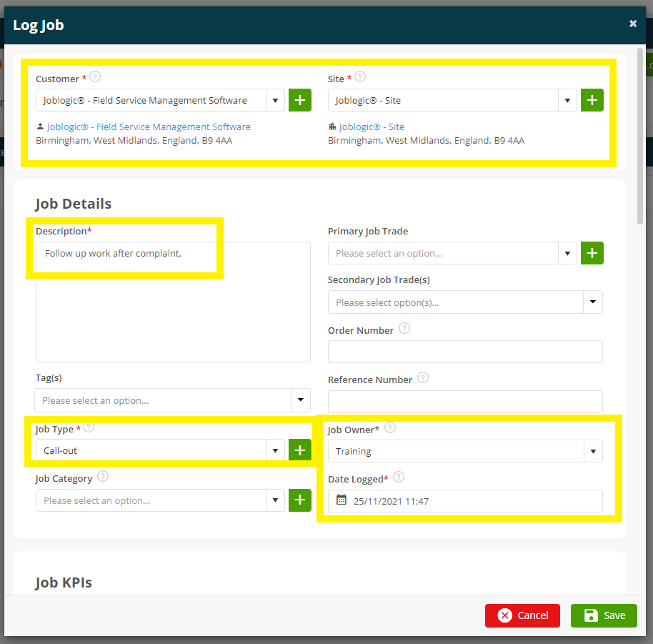Click the green plus button beside Site
This screenshot has height=644, width=653.
pos(592,100)
